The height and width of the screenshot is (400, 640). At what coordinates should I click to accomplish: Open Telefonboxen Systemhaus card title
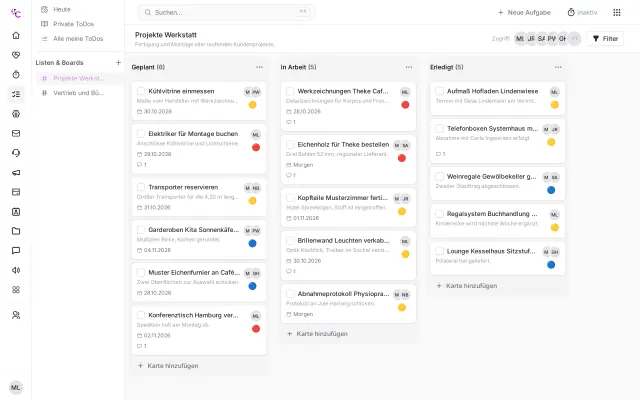pos(492,129)
